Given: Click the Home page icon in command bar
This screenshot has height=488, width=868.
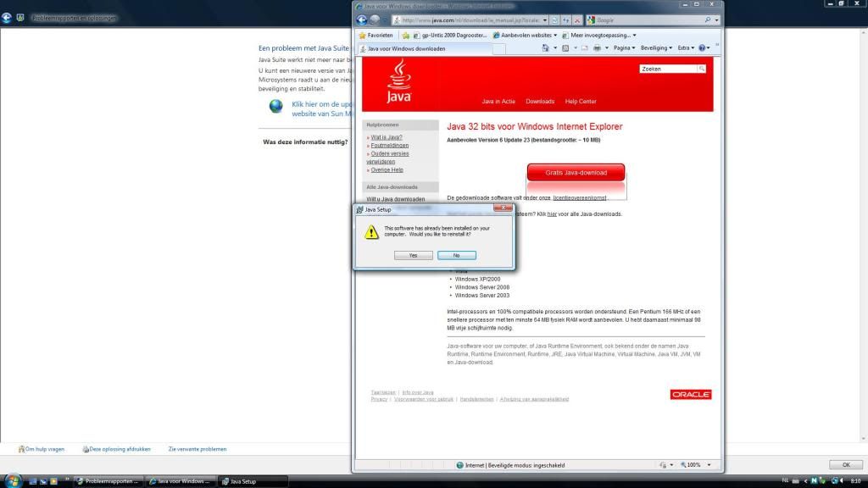Looking at the screenshot, I should 545,47.
